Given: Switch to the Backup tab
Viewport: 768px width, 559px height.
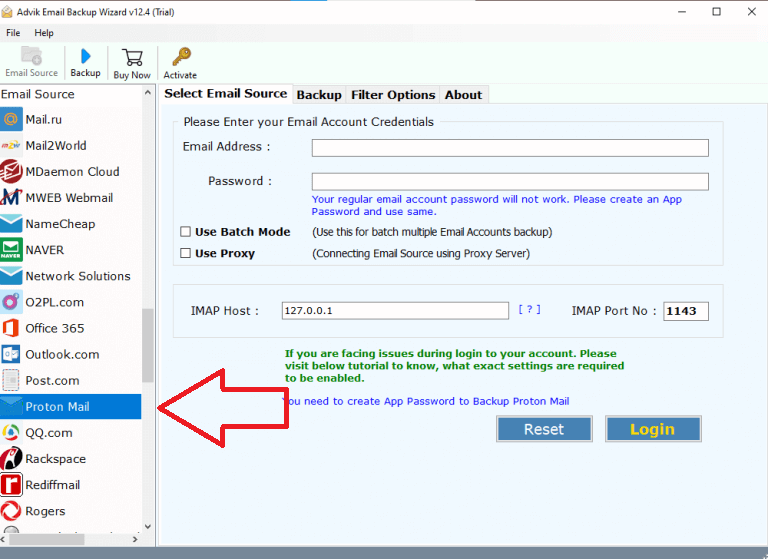Looking at the screenshot, I should click(319, 95).
